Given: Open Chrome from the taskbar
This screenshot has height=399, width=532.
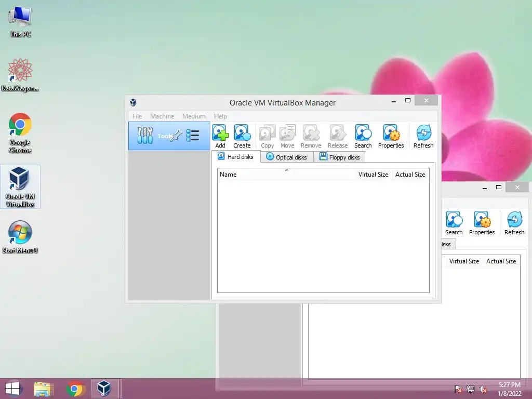Looking at the screenshot, I should (75, 389).
